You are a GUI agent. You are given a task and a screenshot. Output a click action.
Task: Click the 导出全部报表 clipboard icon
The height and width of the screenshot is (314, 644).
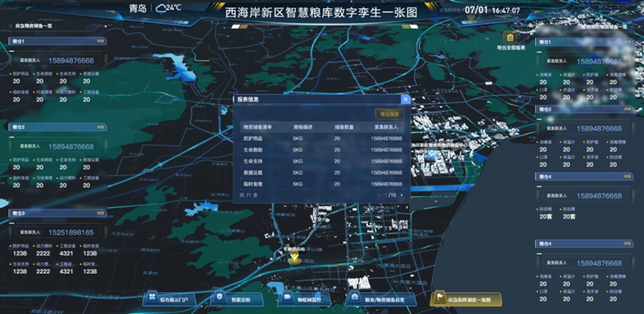(510, 38)
